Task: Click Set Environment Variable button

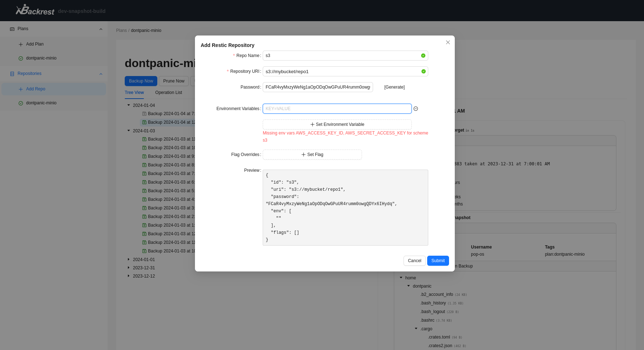Action: 337,124
